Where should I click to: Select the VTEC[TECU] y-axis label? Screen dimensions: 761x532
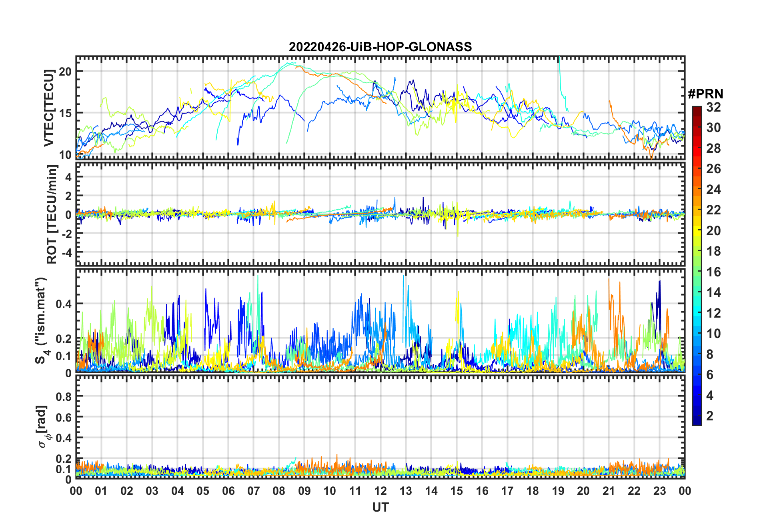click(49, 108)
